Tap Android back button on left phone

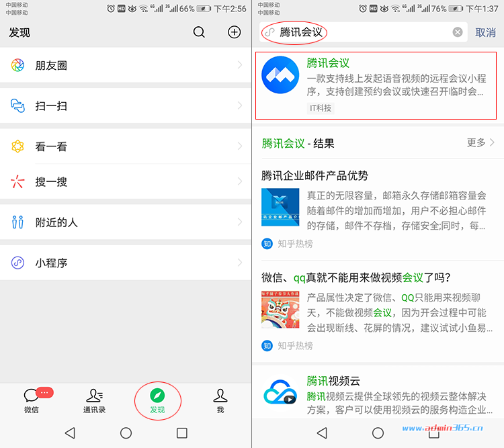click(70, 433)
